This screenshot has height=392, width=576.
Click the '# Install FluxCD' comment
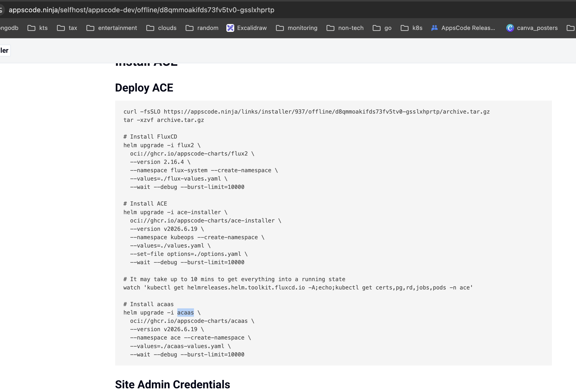click(x=150, y=137)
